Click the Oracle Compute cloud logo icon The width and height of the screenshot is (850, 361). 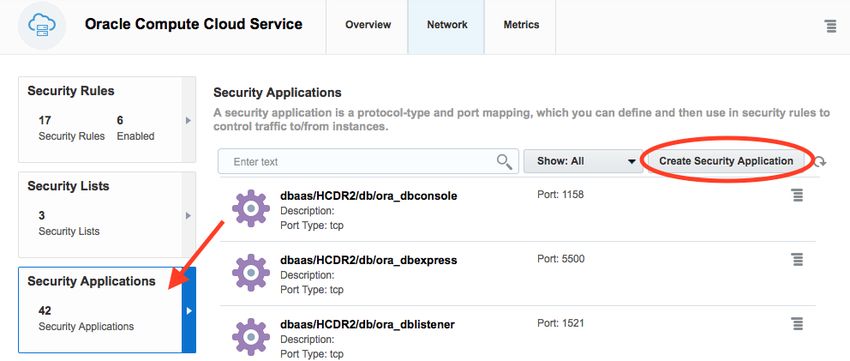click(42, 25)
